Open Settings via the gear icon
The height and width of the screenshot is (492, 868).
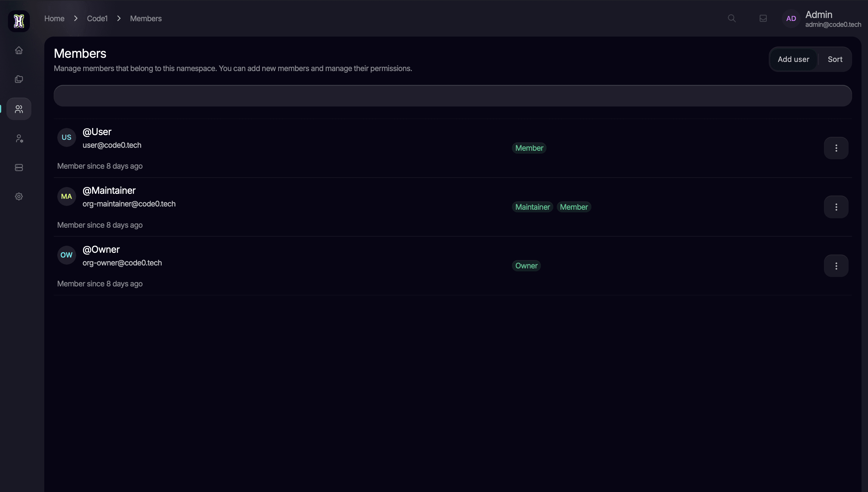pos(19,196)
